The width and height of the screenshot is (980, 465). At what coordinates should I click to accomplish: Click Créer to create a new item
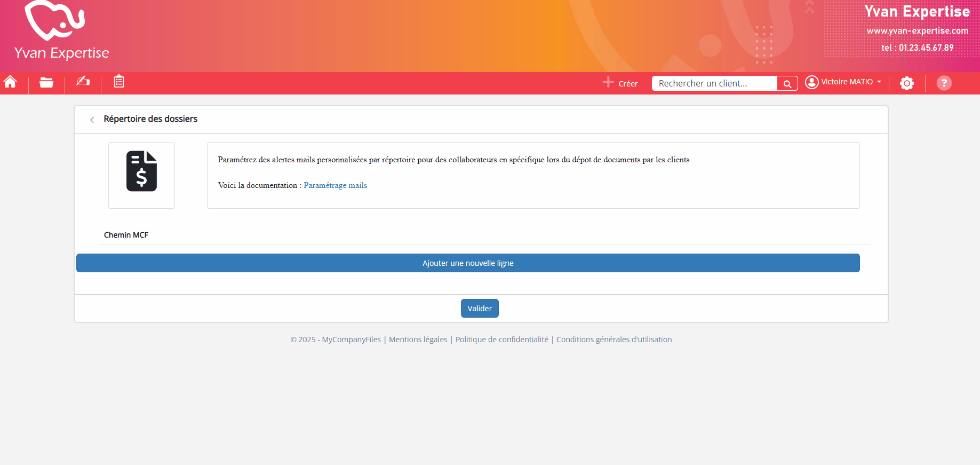pyautogui.click(x=620, y=83)
